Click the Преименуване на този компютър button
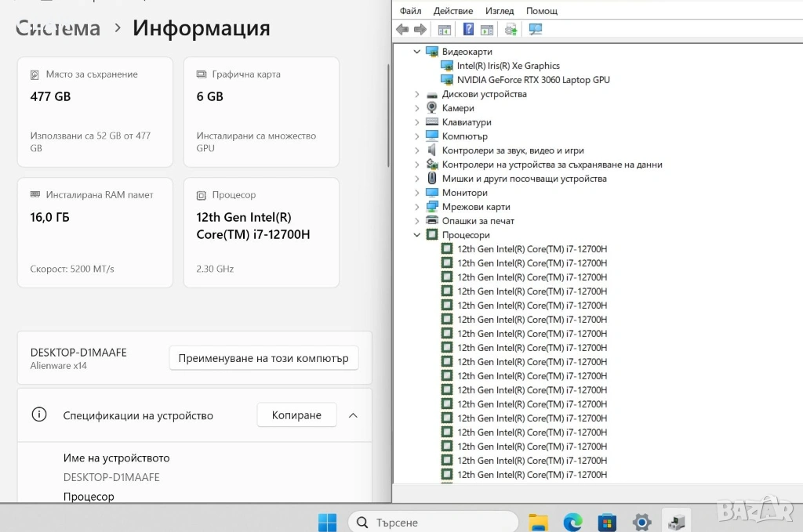The image size is (803, 532). click(x=263, y=358)
